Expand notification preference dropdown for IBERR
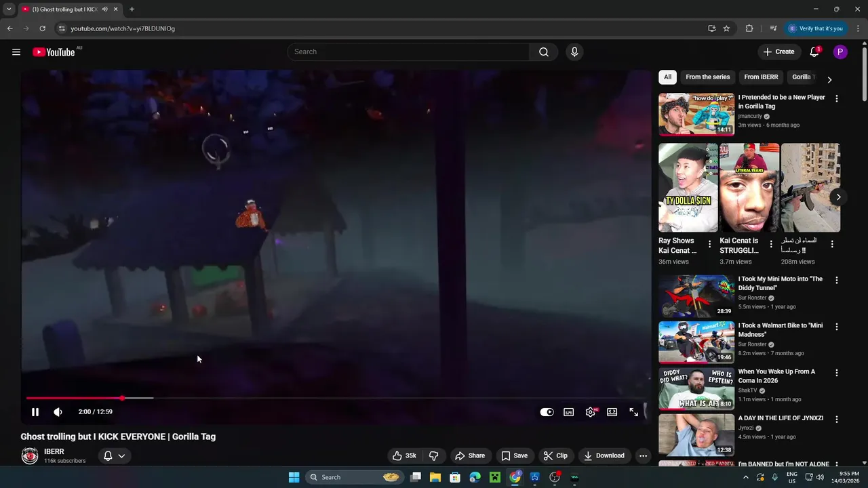The width and height of the screenshot is (868, 488). [114, 455]
